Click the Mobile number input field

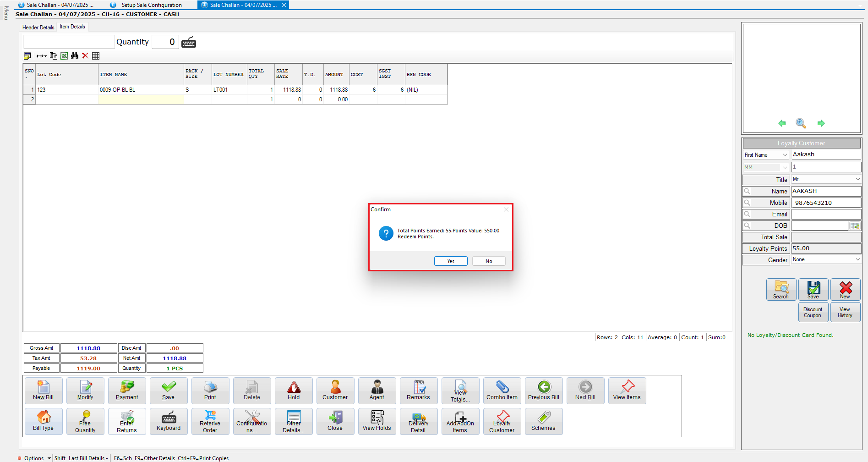coord(826,203)
